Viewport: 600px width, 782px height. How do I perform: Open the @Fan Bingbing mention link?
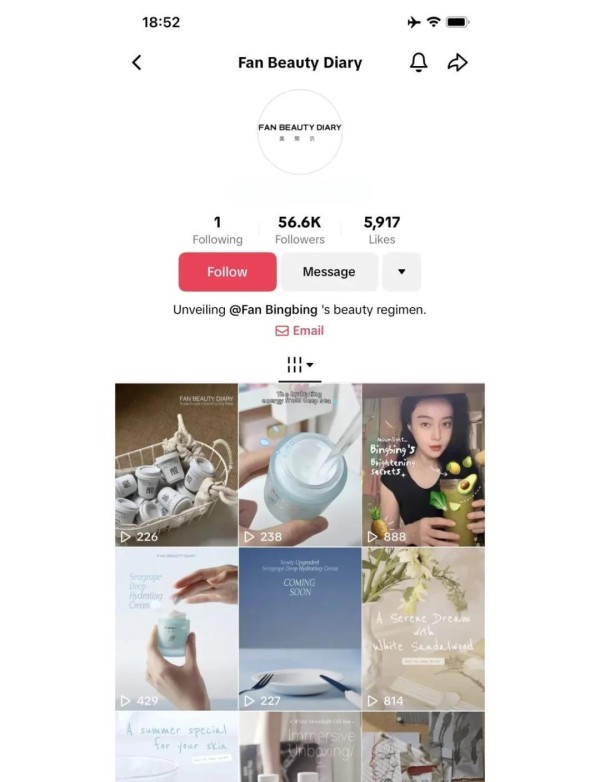click(273, 310)
